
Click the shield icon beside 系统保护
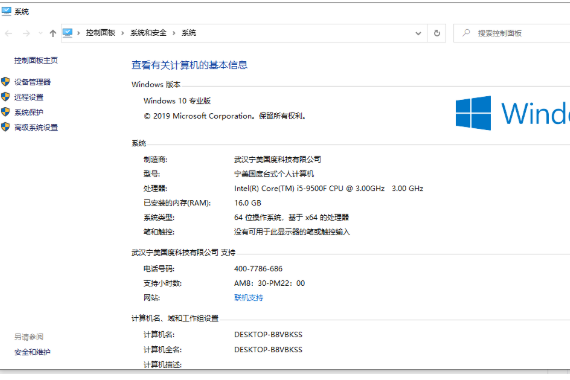pos(5,112)
